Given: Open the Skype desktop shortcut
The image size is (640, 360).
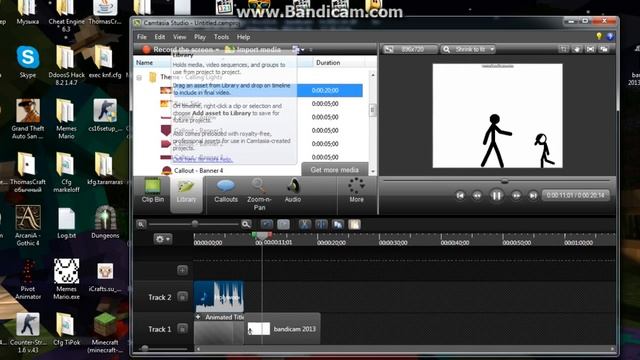Looking at the screenshot, I should coord(28,61).
